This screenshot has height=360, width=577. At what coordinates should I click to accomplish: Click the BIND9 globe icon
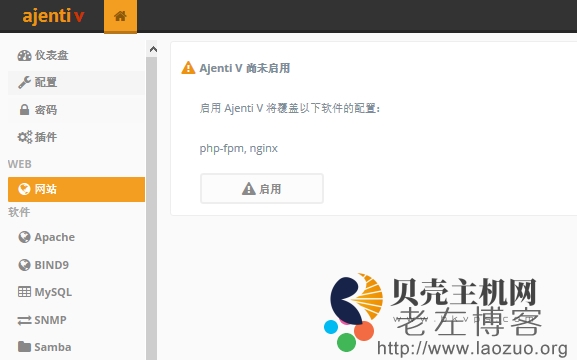pos(24,265)
